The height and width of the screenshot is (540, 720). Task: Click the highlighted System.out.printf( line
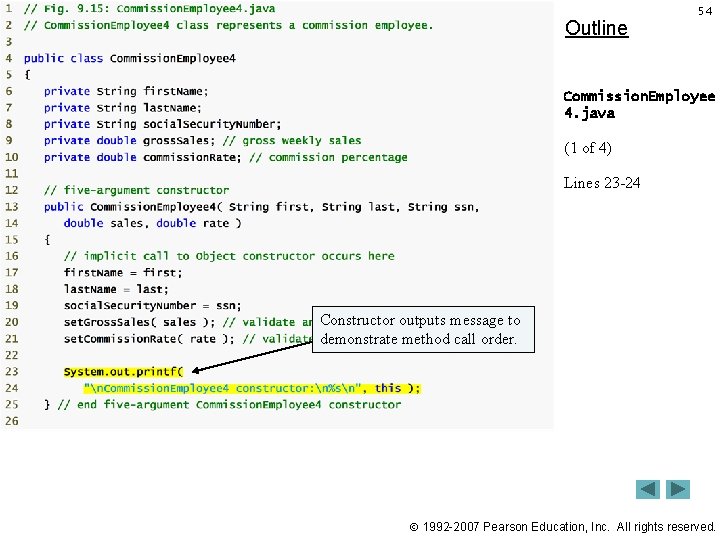click(124, 371)
